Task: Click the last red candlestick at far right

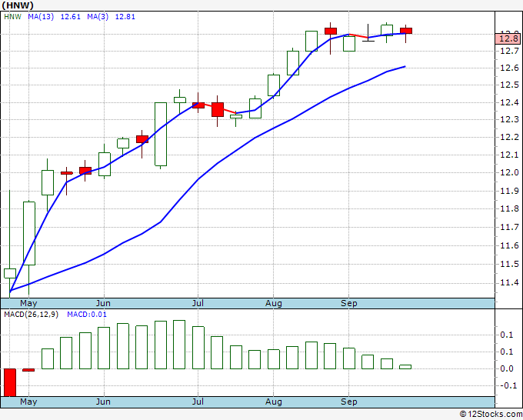Action: click(x=406, y=31)
